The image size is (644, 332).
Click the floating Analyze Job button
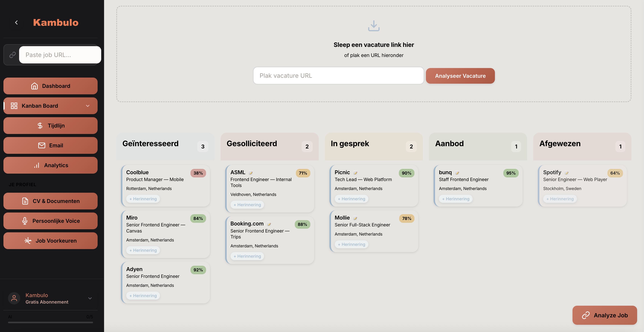point(605,315)
